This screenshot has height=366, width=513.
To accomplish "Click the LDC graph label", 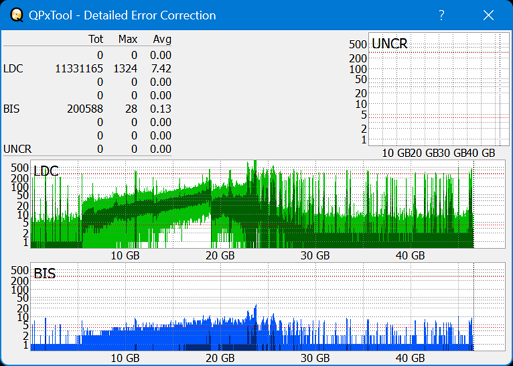I will click(46, 171).
